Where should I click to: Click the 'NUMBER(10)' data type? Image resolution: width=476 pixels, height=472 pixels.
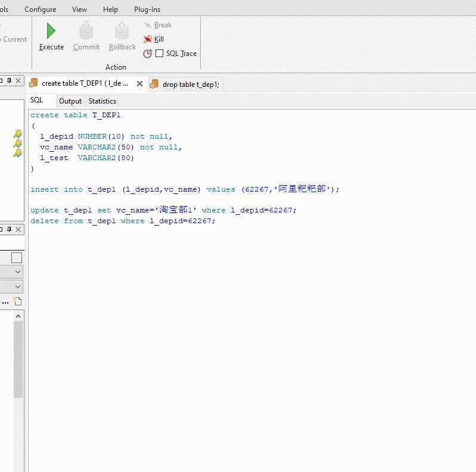point(101,136)
